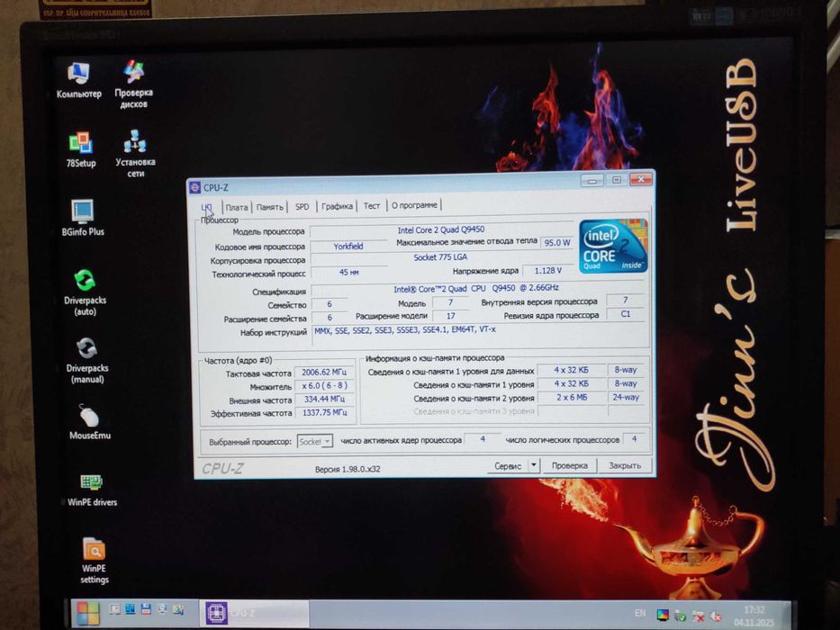The height and width of the screenshot is (630, 840).
Task: Click the Socket 775 LGA value
Action: pos(440,257)
